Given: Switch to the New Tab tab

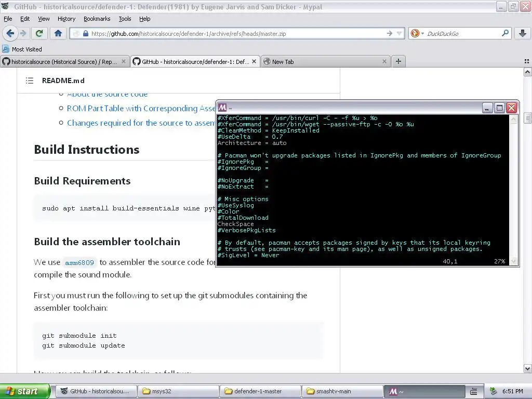Looking at the screenshot, I should click(325, 61).
